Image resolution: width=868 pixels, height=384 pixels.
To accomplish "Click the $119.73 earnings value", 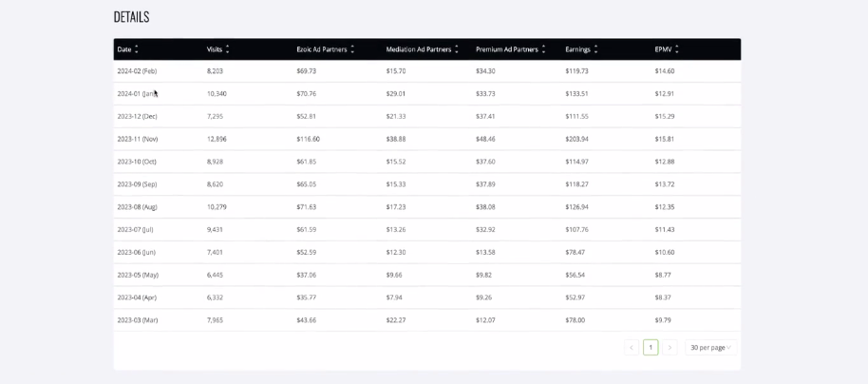I will tap(576, 71).
